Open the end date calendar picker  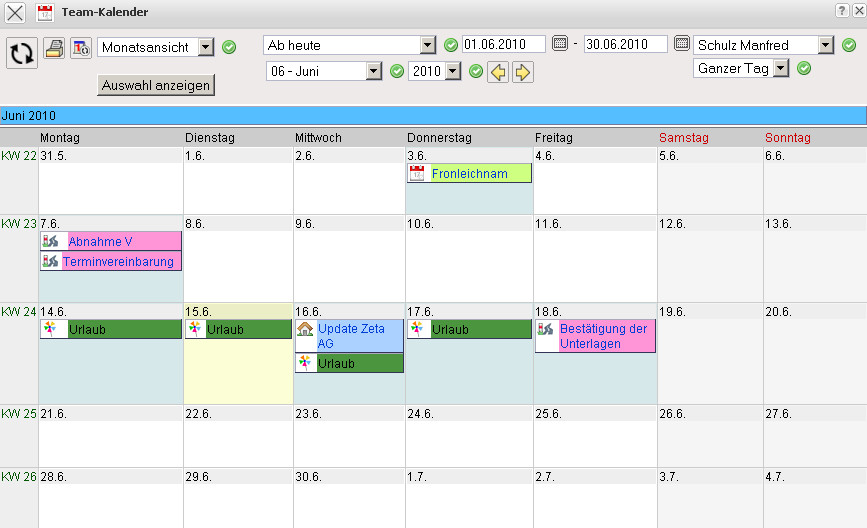[x=682, y=44]
